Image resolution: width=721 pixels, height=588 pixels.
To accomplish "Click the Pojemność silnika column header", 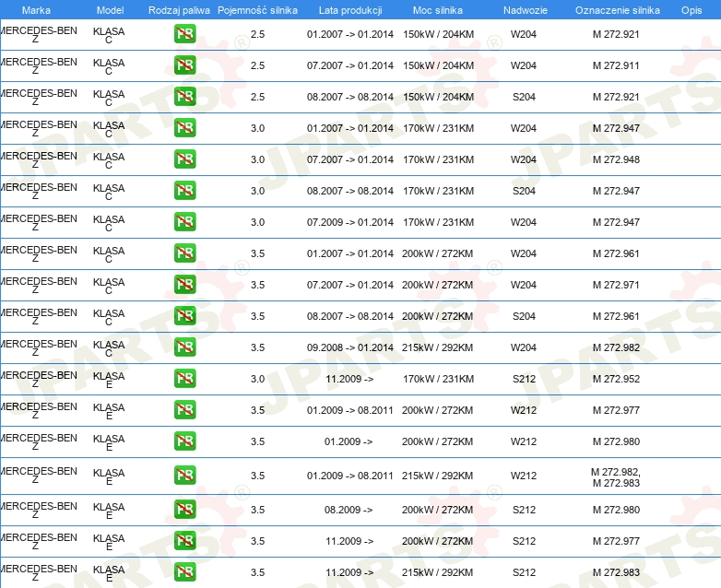I will tap(257, 10).
